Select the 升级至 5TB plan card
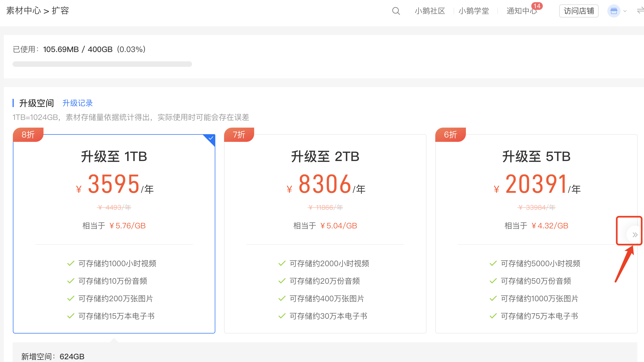The height and width of the screenshot is (362, 644). 536,234
